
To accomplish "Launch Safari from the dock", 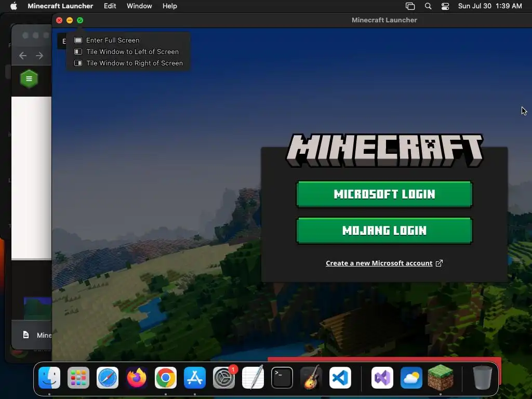I will [x=108, y=378].
